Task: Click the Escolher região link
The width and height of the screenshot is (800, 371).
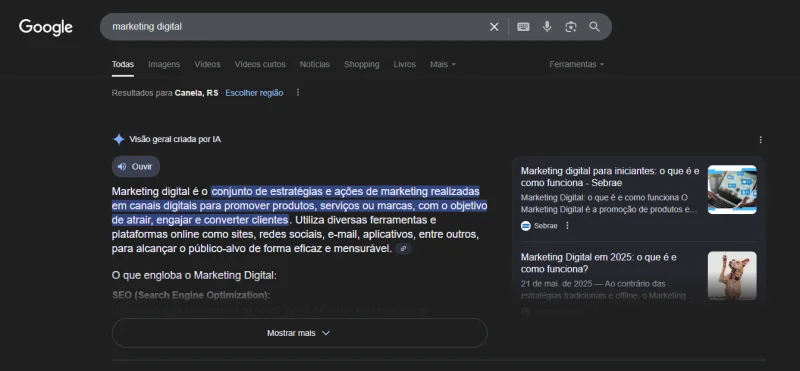Action: [x=254, y=93]
